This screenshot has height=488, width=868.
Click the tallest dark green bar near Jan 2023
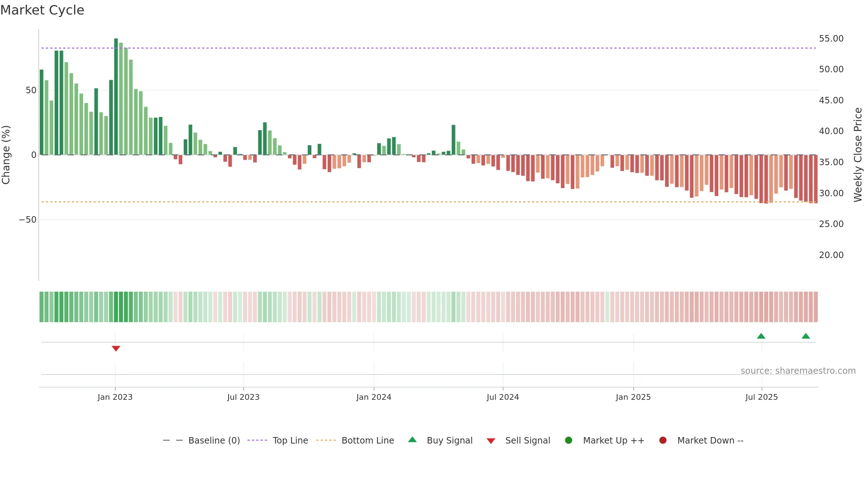(x=116, y=97)
